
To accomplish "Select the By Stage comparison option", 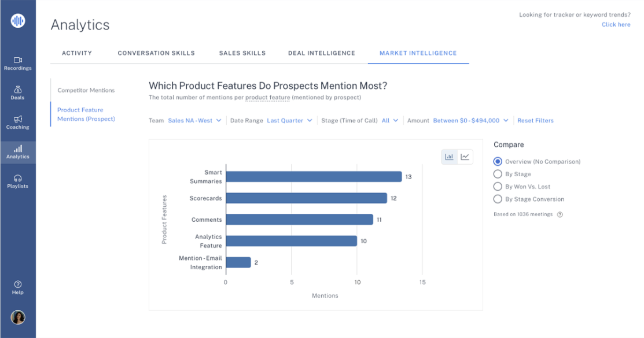I will click(497, 174).
